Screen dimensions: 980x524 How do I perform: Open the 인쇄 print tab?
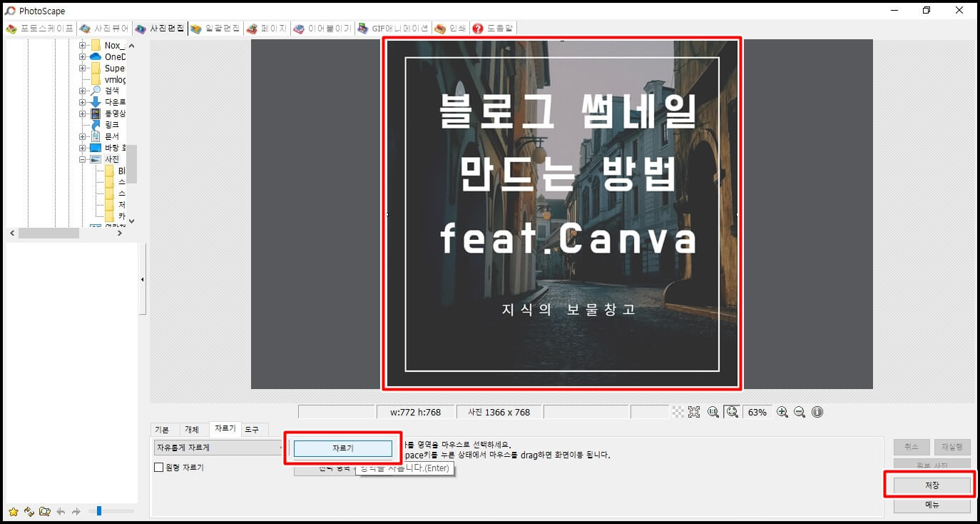point(449,29)
